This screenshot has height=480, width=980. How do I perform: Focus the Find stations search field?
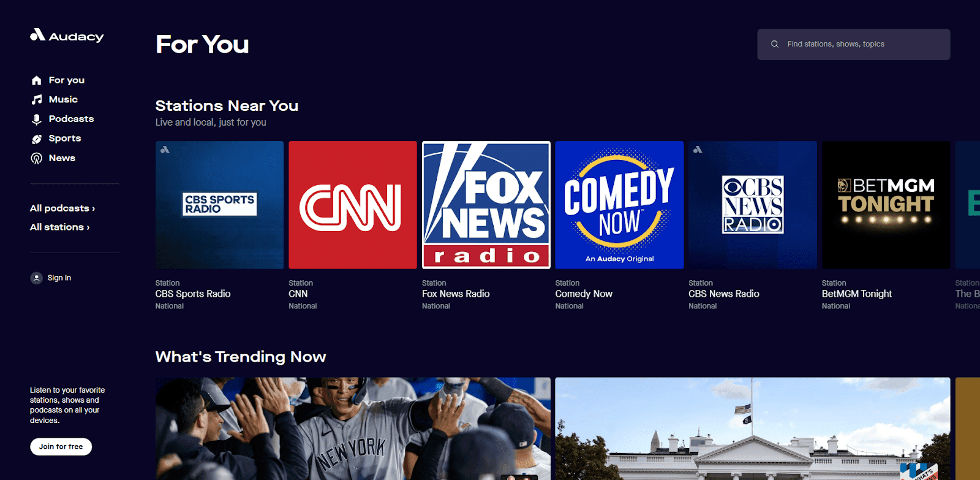click(x=854, y=44)
